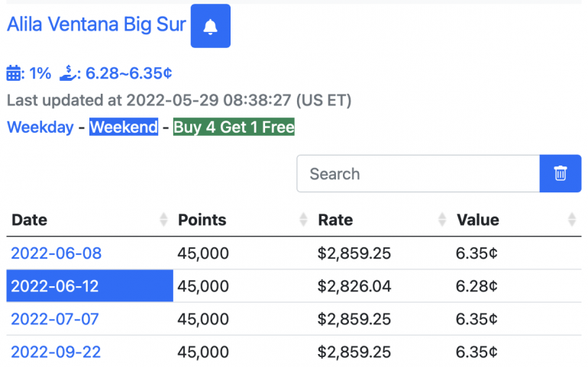
Task: Click the 1% availability text
Action: tap(40, 73)
